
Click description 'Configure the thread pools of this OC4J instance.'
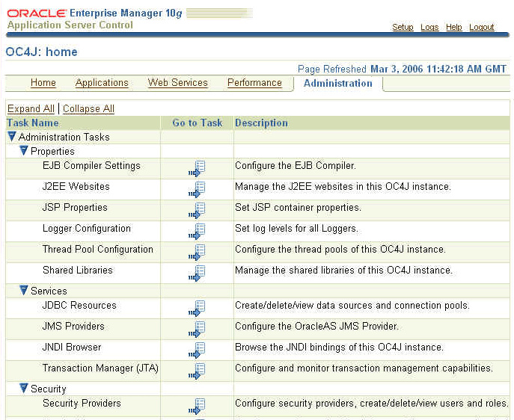pyautogui.click(x=340, y=250)
